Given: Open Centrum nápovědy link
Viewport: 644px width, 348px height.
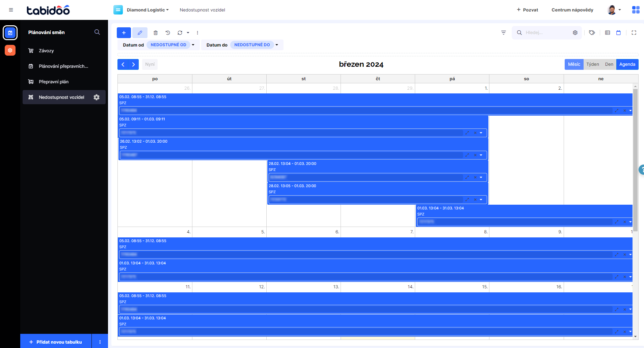Looking at the screenshot, I should [x=572, y=10].
